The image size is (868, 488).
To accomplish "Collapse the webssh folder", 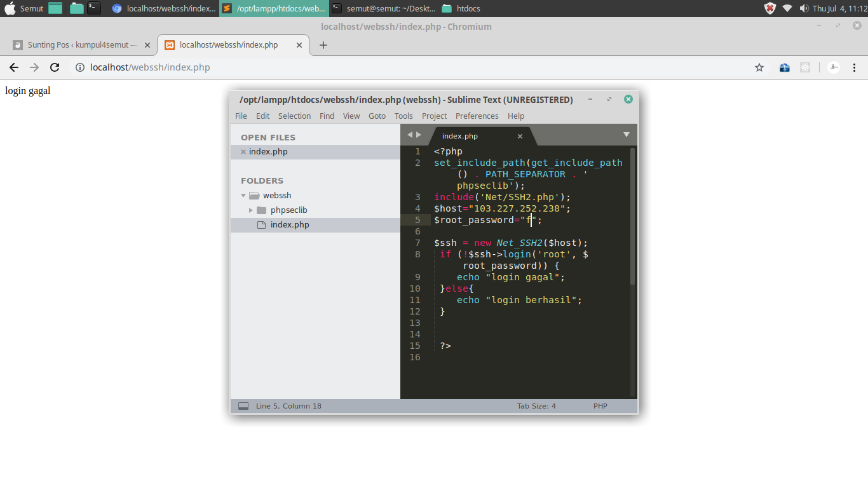I will (x=243, y=196).
